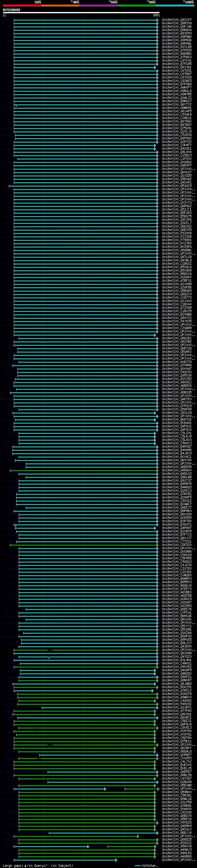Select hit label UniRef100_A9PBQ6

pyautogui.click(x=177, y=40)
